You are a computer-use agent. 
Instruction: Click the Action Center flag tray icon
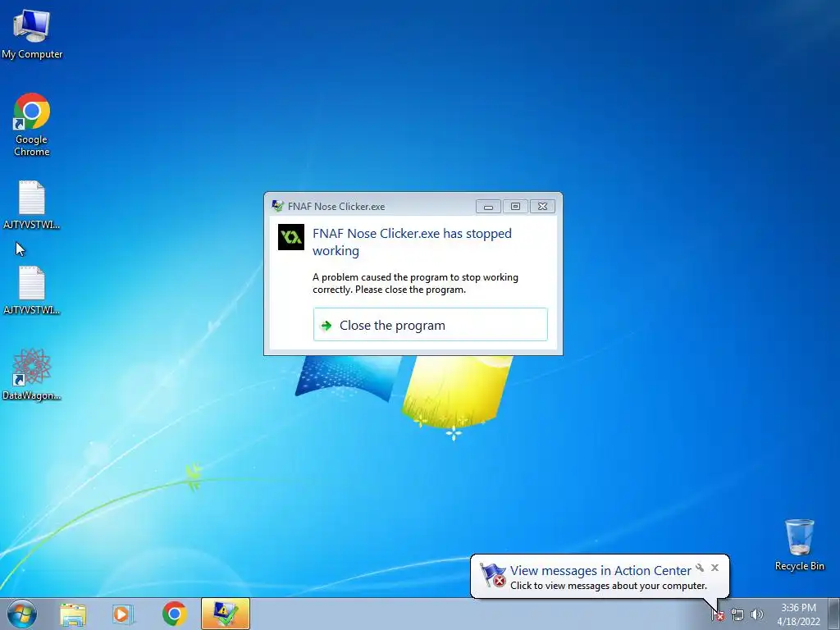[x=718, y=615]
